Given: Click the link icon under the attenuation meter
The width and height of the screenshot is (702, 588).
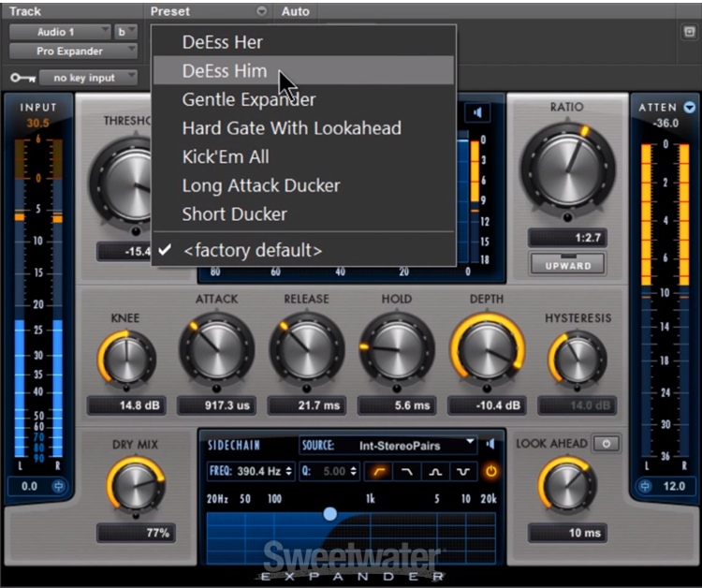Looking at the screenshot, I should (645, 487).
